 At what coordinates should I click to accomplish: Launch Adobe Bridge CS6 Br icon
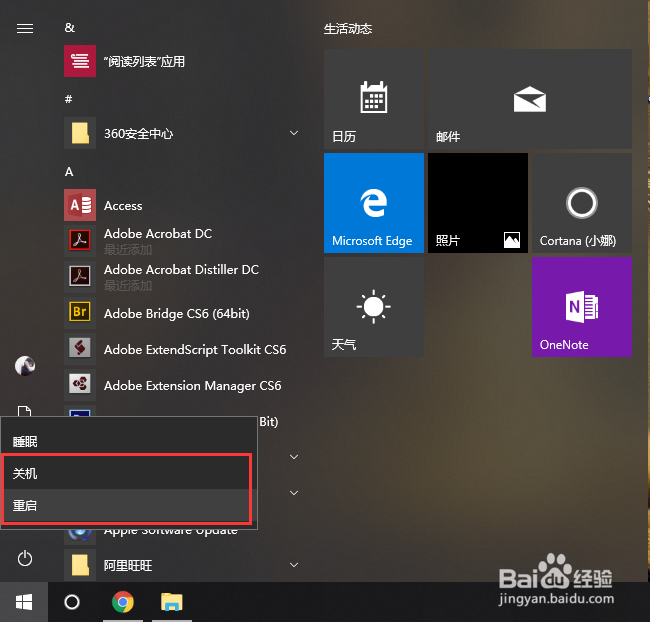(80, 312)
